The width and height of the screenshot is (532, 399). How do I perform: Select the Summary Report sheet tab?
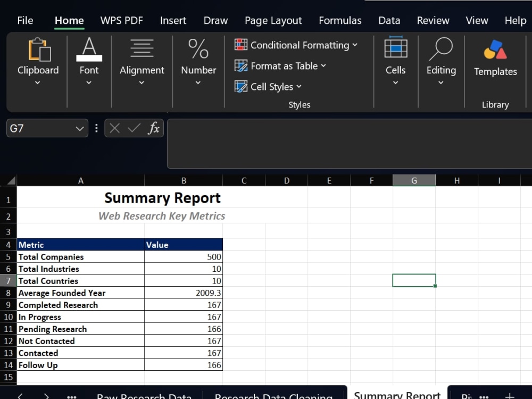397,394
